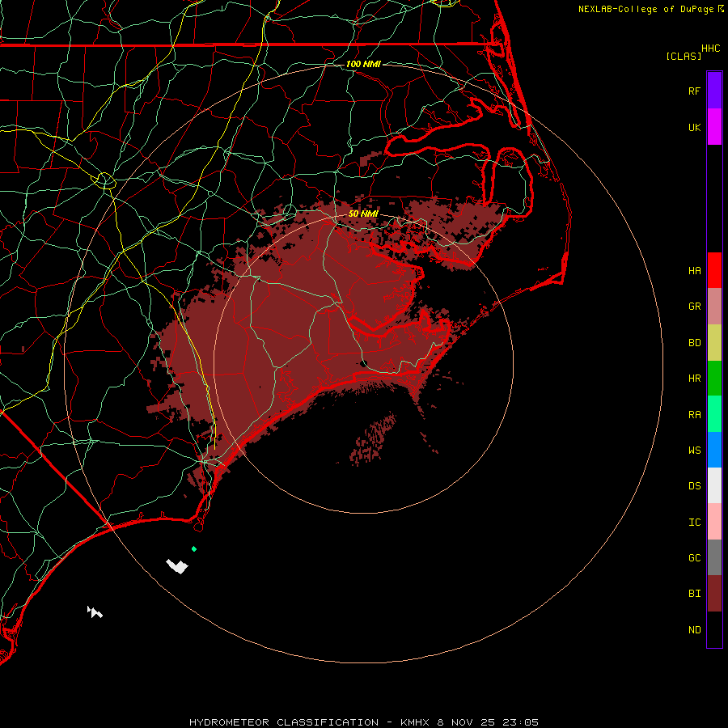Click the RF purple legend swatch
Viewport: 728px width, 728px height.
point(714,91)
